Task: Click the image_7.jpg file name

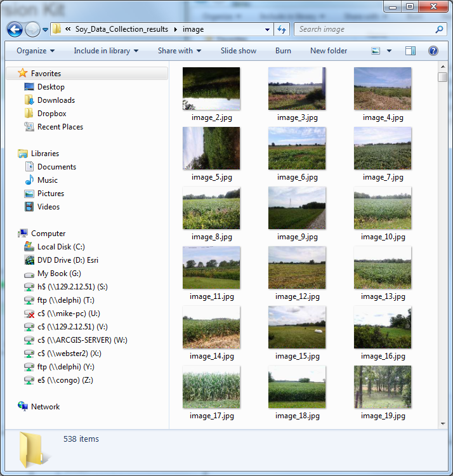Action: pos(383,177)
